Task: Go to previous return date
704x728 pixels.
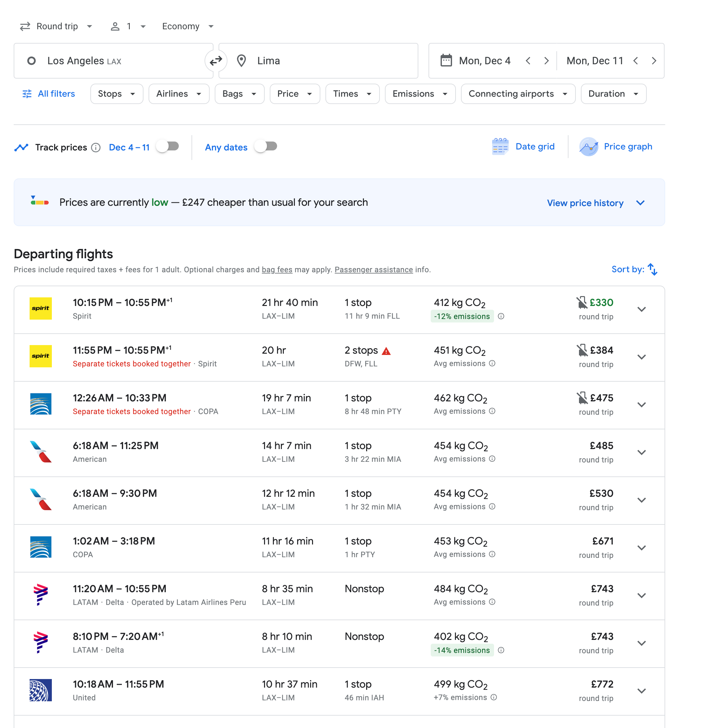Action: [x=636, y=60]
